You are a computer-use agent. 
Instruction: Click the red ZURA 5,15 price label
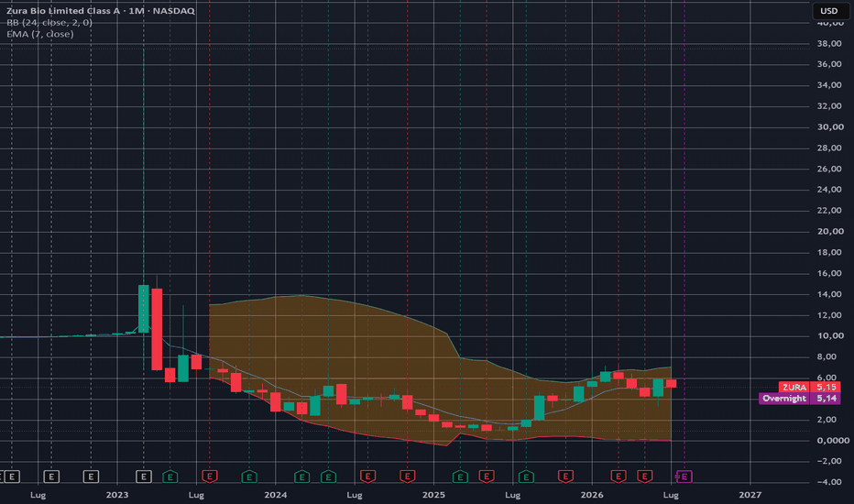click(809, 387)
